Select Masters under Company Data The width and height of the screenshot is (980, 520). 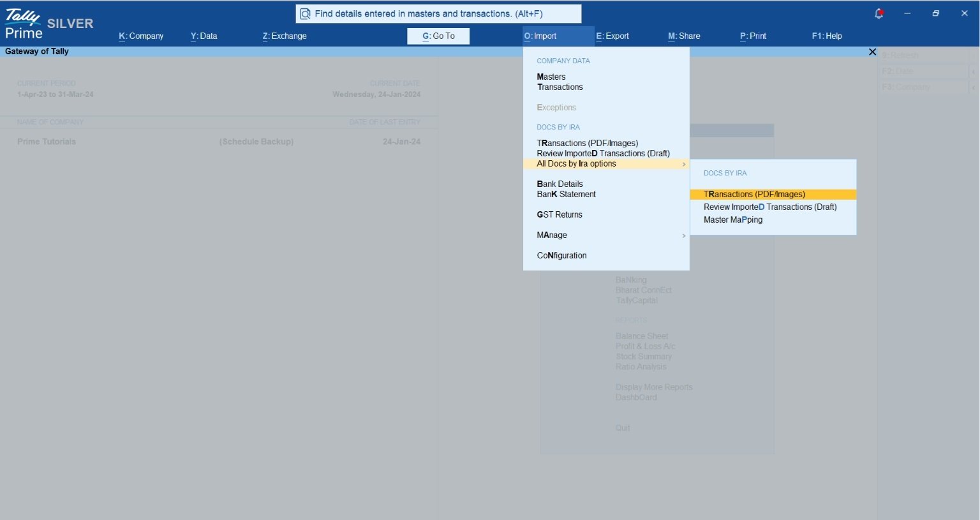coord(551,77)
